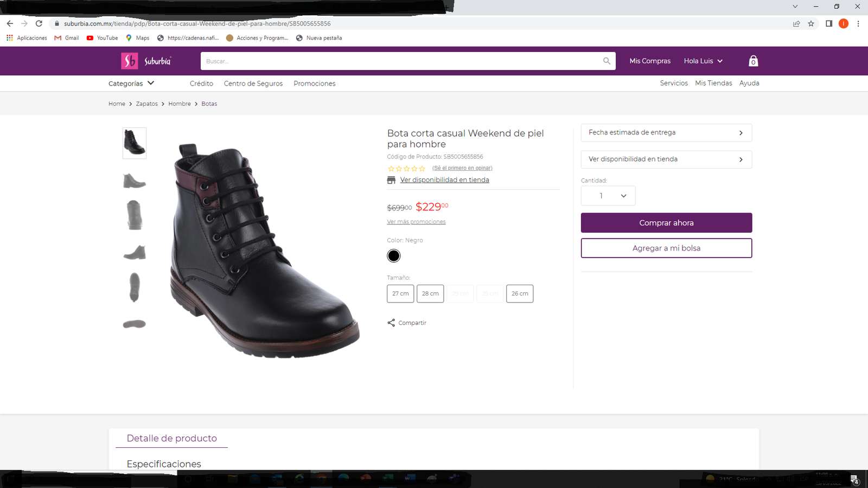This screenshot has height=488, width=868.
Task: Open the Nueva pestaña bookmark
Action: 319,38
